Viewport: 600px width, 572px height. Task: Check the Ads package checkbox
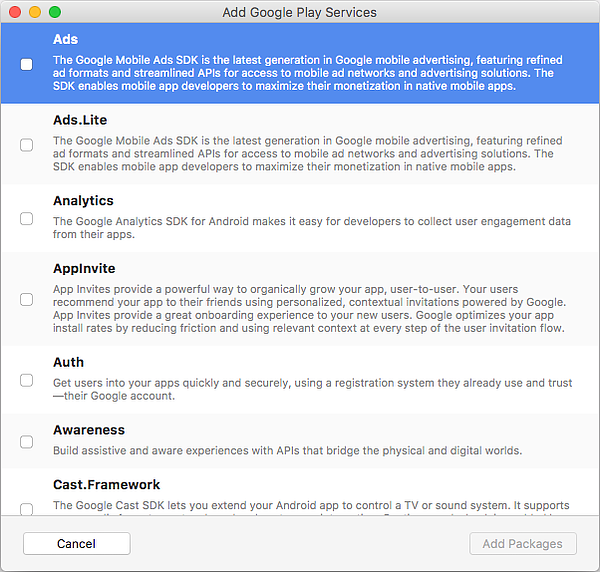point(26,64)
